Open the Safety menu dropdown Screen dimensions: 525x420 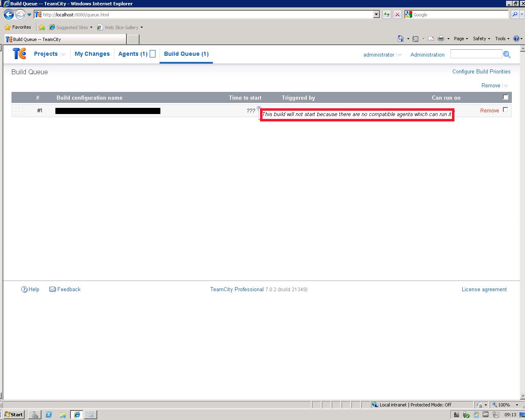coord(482,39)
